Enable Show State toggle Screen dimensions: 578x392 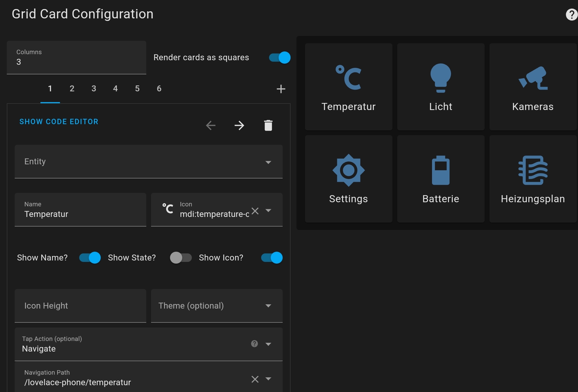tap(181, 258)
